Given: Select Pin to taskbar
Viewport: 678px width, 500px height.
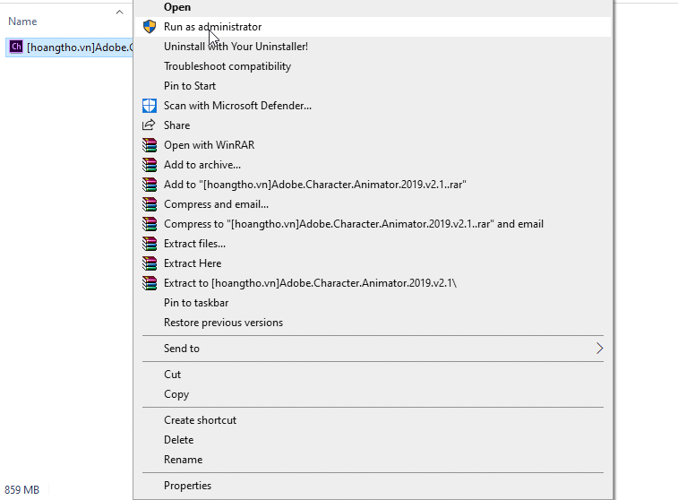Looking at the screenshot, I should pos(373,303).
